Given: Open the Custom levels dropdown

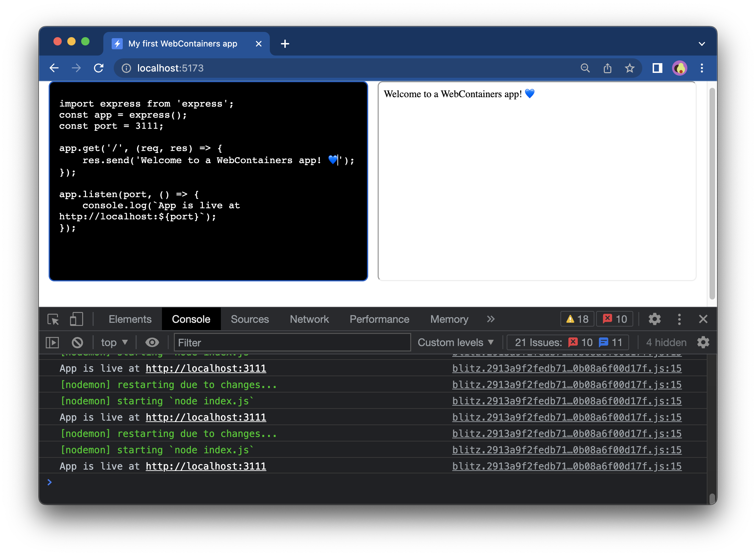Looking at the screenshot, I should click(x=455, y=343).
